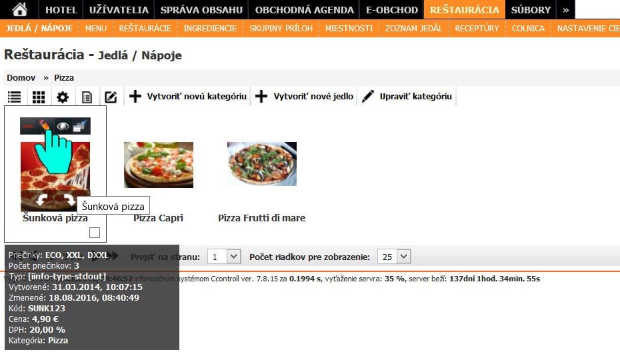Expand more main menu items

pyautogui.click(x=565, y=9)
